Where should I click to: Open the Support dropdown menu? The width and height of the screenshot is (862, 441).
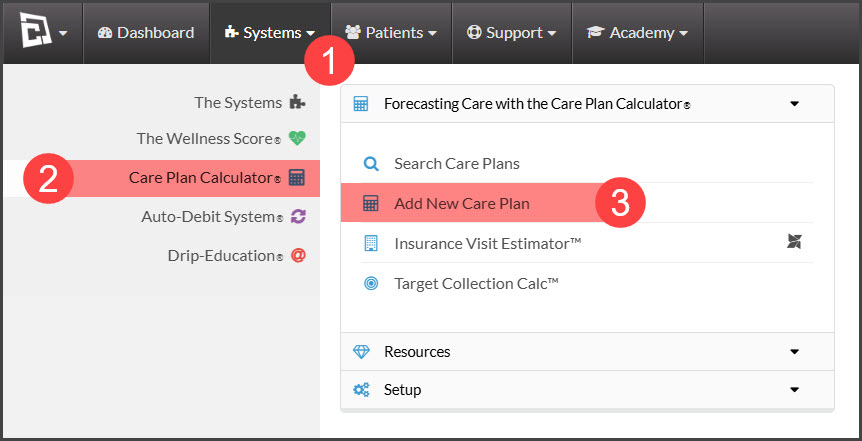512,33
